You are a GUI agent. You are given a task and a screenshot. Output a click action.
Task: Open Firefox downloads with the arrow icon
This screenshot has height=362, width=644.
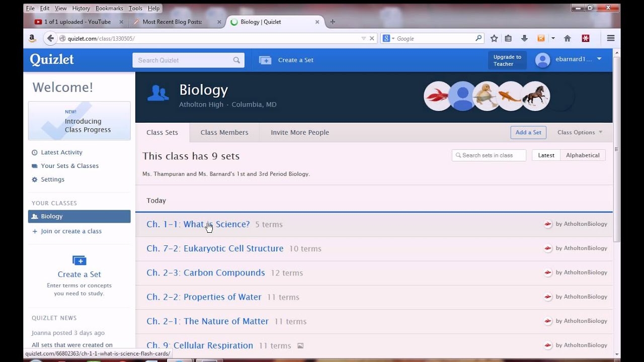525,38
